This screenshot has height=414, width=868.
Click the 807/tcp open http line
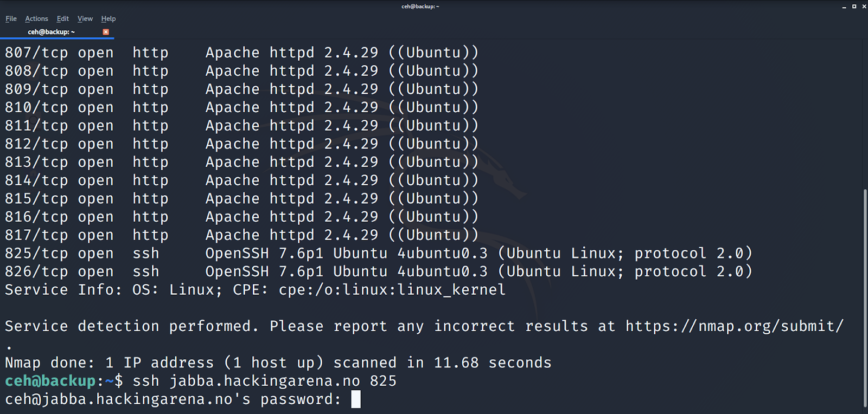(x=242, y=53)
